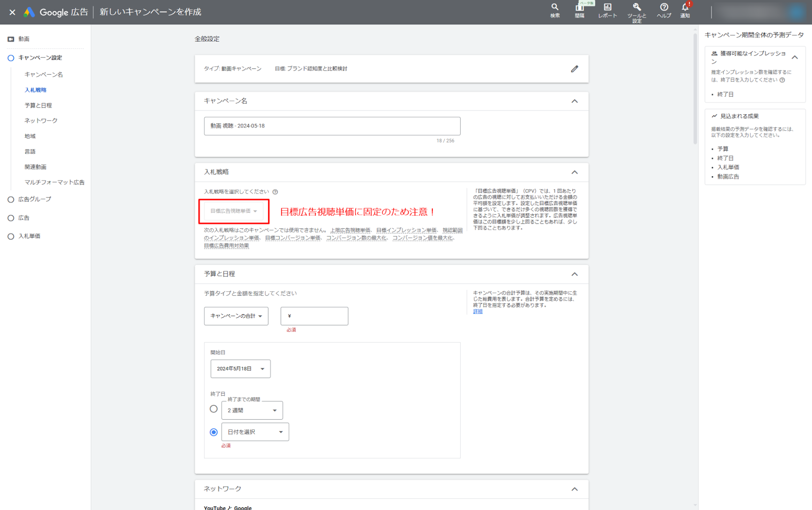Click the 目標インプレッション単価 link
This screenshot has height=510, width=812.
[x=407, y=230]
